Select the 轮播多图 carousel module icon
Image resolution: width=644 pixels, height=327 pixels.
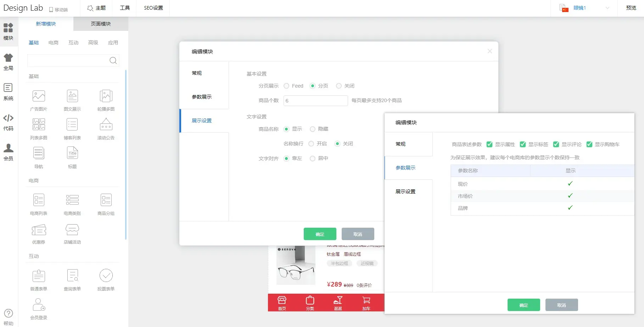tap(106, 96)
